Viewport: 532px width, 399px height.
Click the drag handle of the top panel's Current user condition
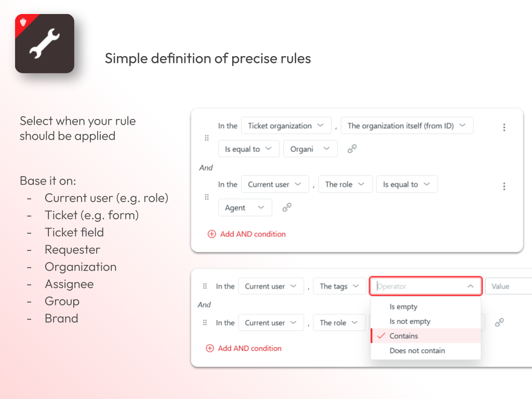click(x=206, y=197)
